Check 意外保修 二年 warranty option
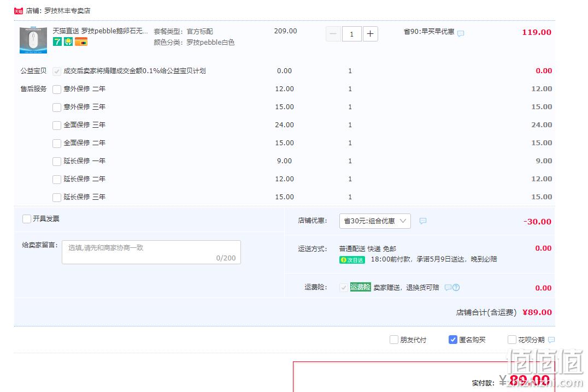Screen dimensions: 588x392 coord(57,89)
